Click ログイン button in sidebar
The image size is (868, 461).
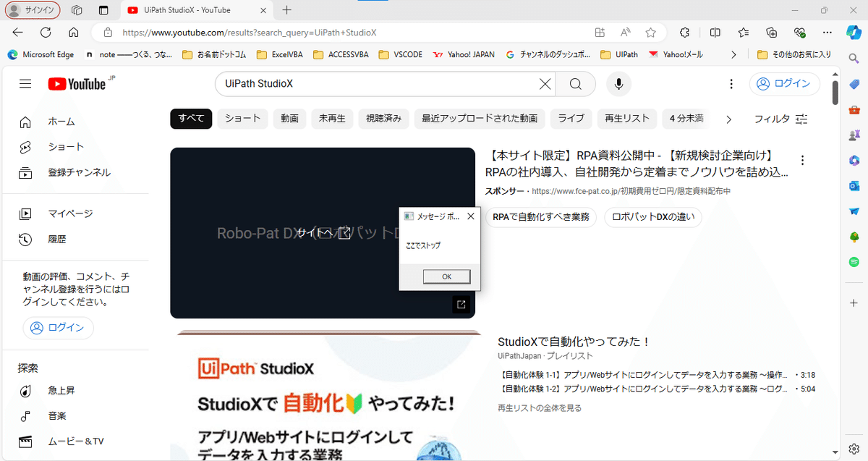[x=58, y=328]
